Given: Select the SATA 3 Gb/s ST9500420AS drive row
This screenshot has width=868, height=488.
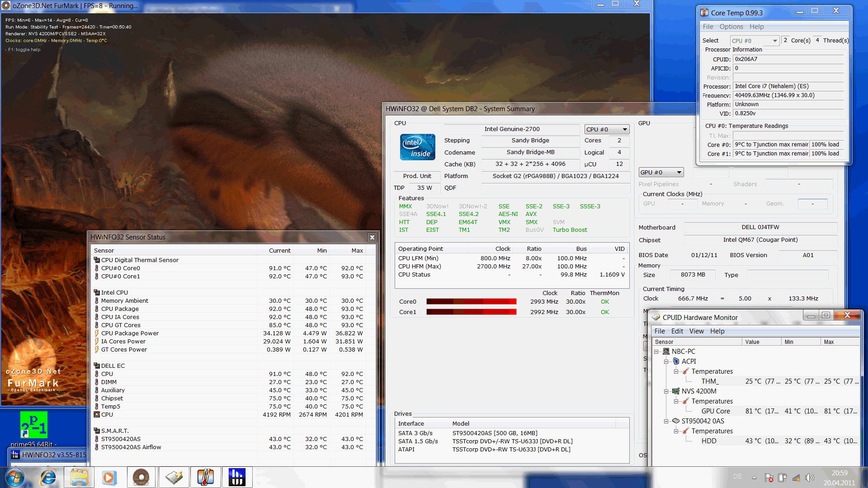Looking at the screenshot, I should (x=512, y=433).
